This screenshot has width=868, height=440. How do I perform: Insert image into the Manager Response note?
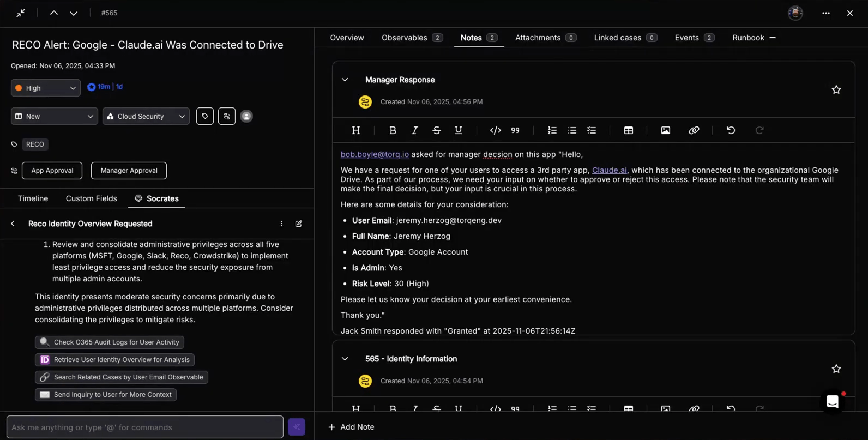pos(665,130)
